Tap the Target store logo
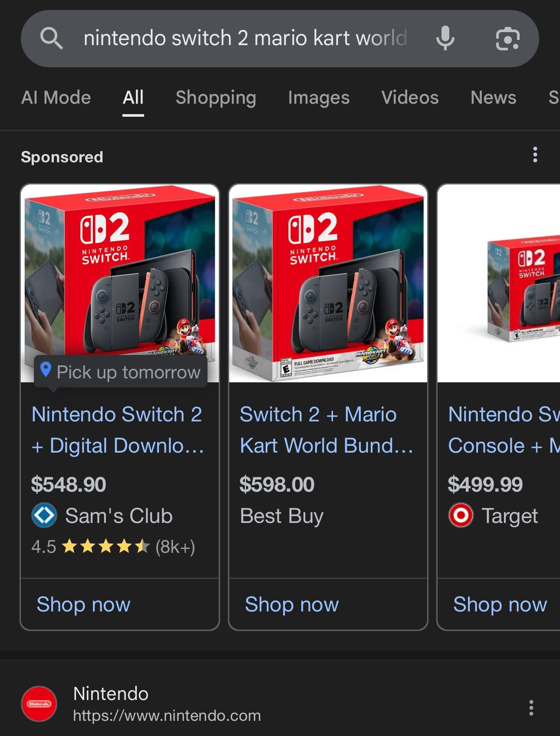560x736 pixels. pos(461,516)
